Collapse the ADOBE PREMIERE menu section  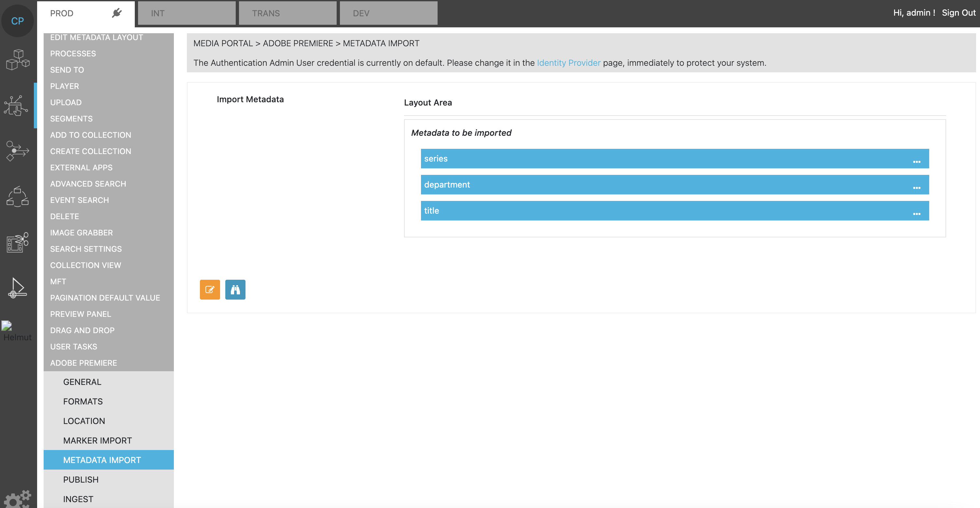83,363
